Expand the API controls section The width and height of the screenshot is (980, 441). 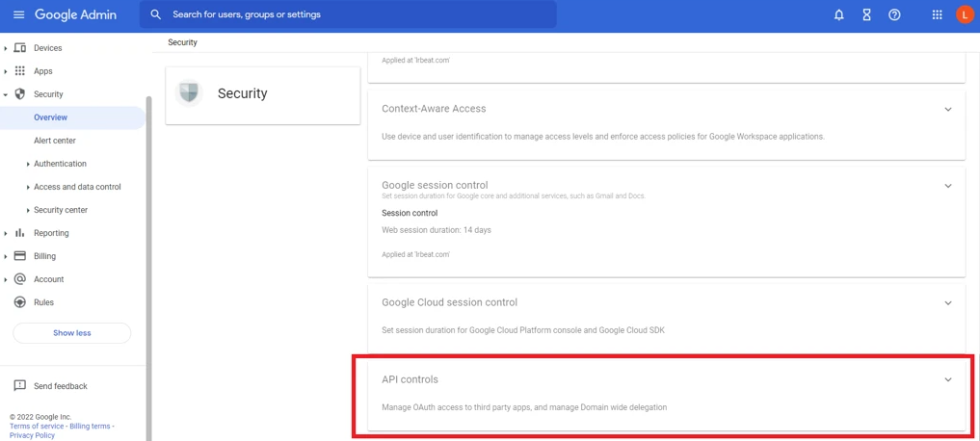click(947, 380)
